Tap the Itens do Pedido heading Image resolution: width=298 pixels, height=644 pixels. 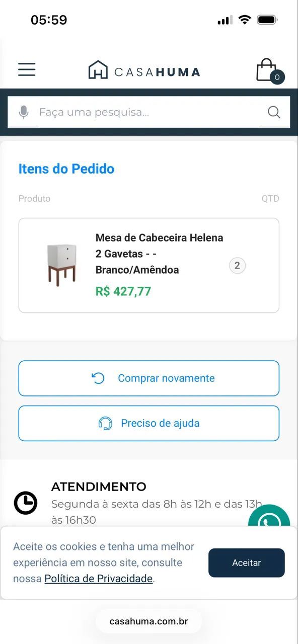point(66,169)
